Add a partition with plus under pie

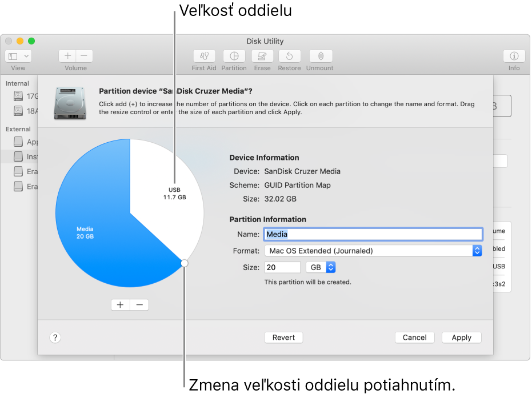[x=120, y=305]
